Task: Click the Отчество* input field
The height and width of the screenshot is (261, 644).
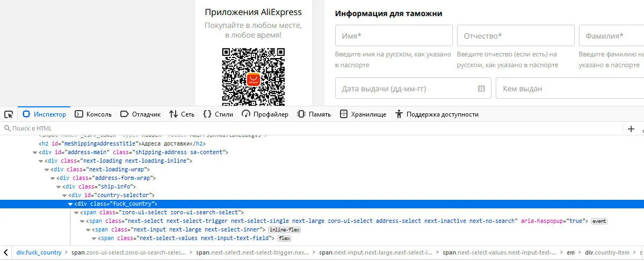Action: pyautogui.click(x=516, y=35)
